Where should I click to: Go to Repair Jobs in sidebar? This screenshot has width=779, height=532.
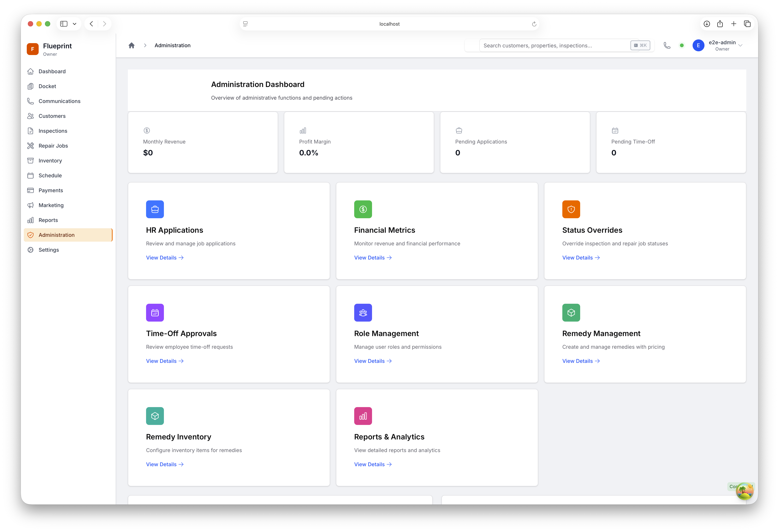click(53, 146)
